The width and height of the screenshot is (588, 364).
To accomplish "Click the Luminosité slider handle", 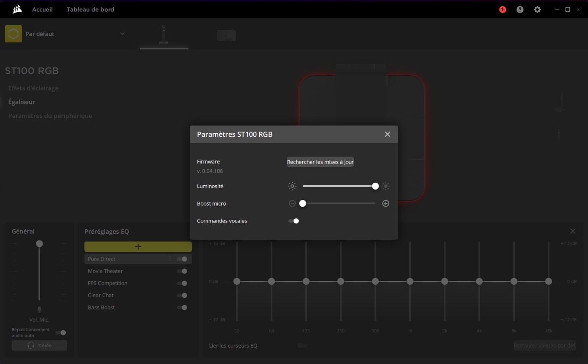I will [375, 186].
